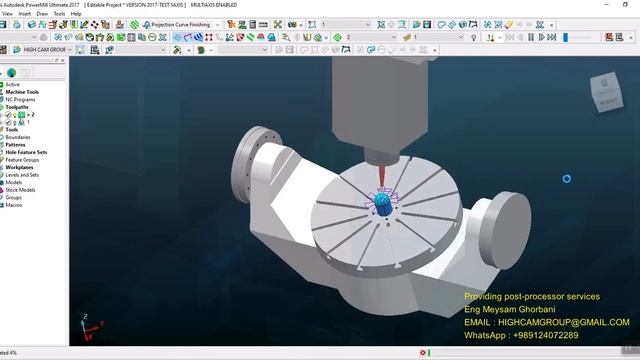Open the Draw menu
The height and width of the screenshot is (360, 640).
(42, 14)
